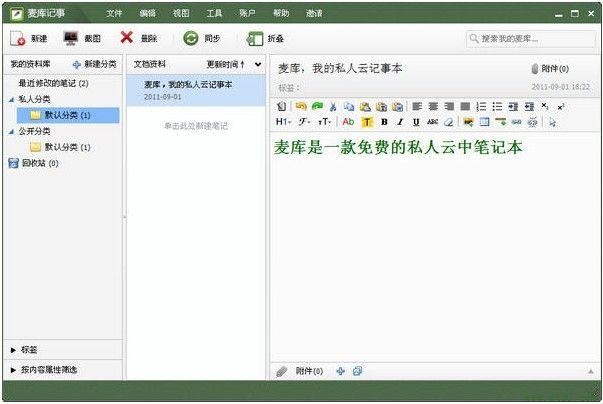Click the library search field
Image resolution: width=603 pixels, height=404 pixels.
531,39
